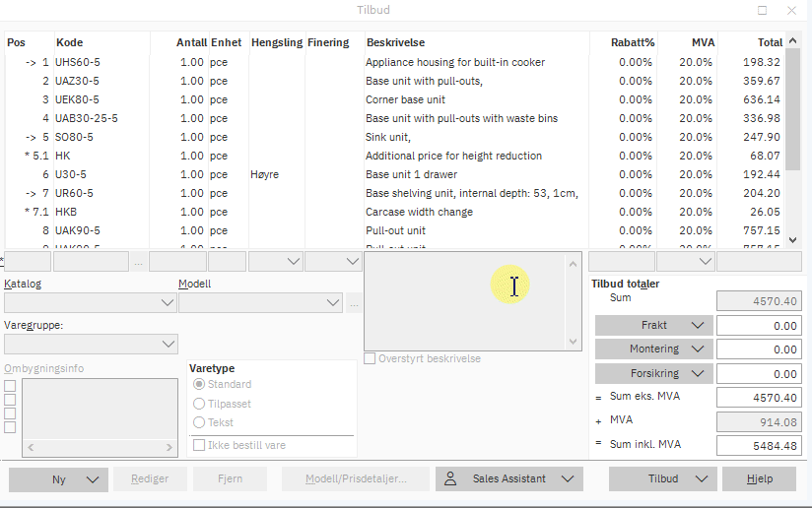
Task: Click the Sales Assistant person icon
Action: point(450,479)
